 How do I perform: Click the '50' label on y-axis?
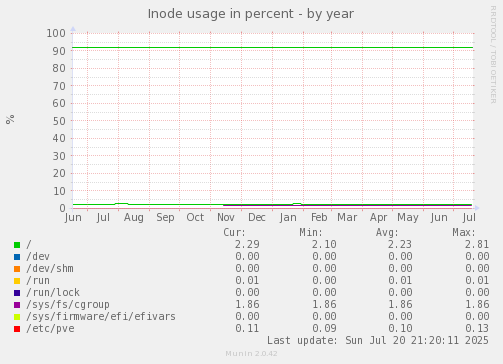[59, 121]
